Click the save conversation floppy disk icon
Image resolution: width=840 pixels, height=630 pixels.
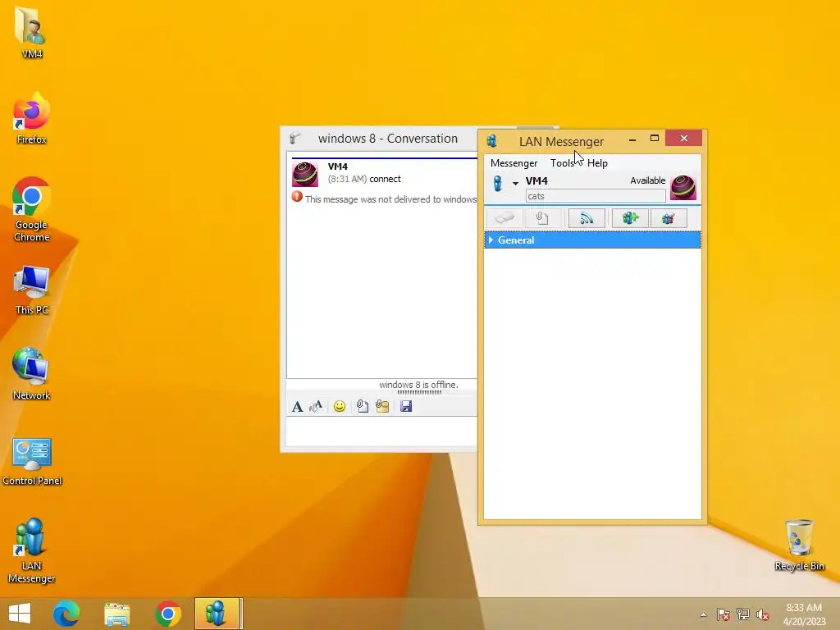[x=406, y=407]
